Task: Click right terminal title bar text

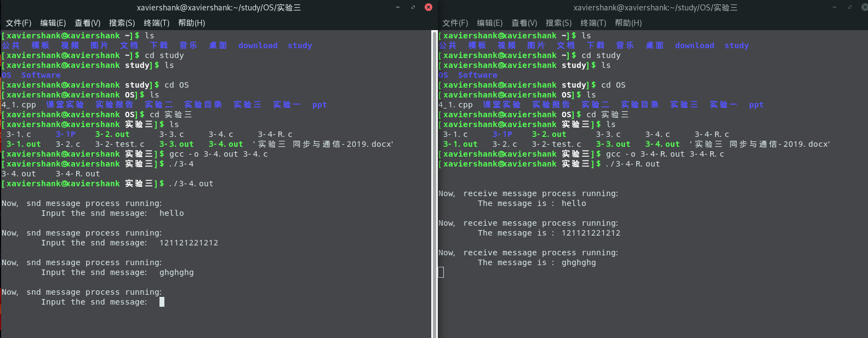Action: coord(655,8)
